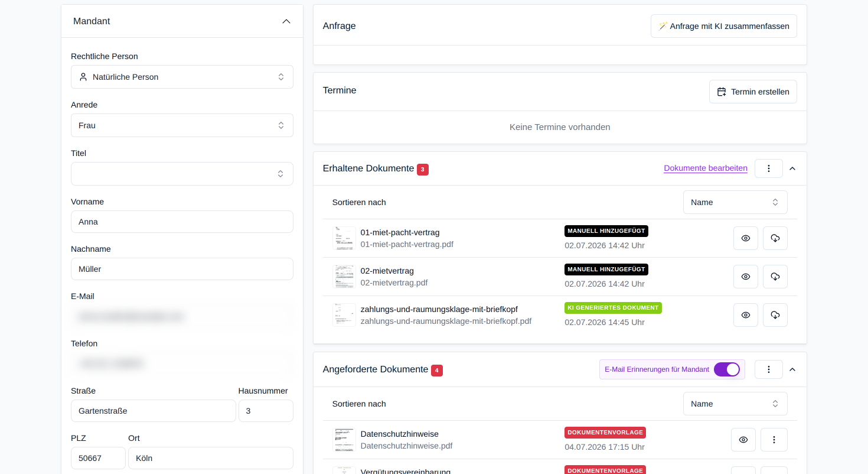The height and width of the screenshot is (474, 868).
Task: Click file name Datenschutzhinweise.pdf
Action: (x=407, y=446)
